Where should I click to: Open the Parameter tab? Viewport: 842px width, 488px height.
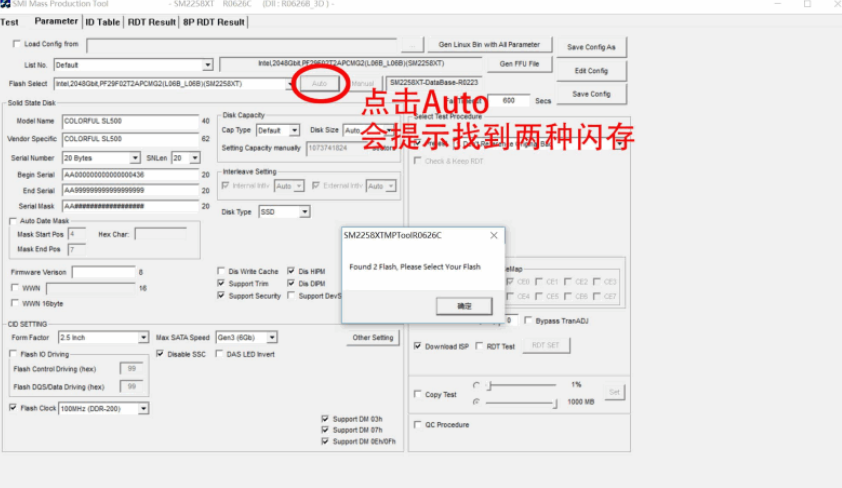56,21
